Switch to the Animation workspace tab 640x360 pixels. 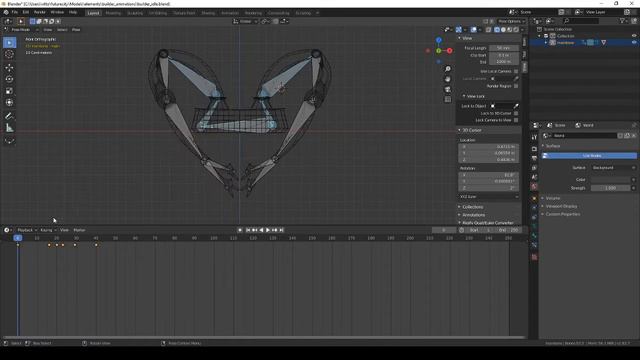coord(230,13)
